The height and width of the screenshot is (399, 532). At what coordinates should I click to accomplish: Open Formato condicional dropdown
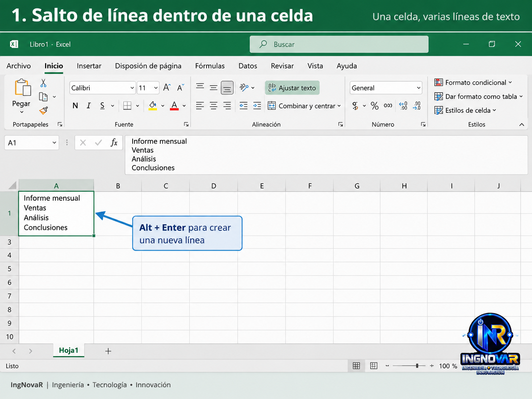coord(473,83)
